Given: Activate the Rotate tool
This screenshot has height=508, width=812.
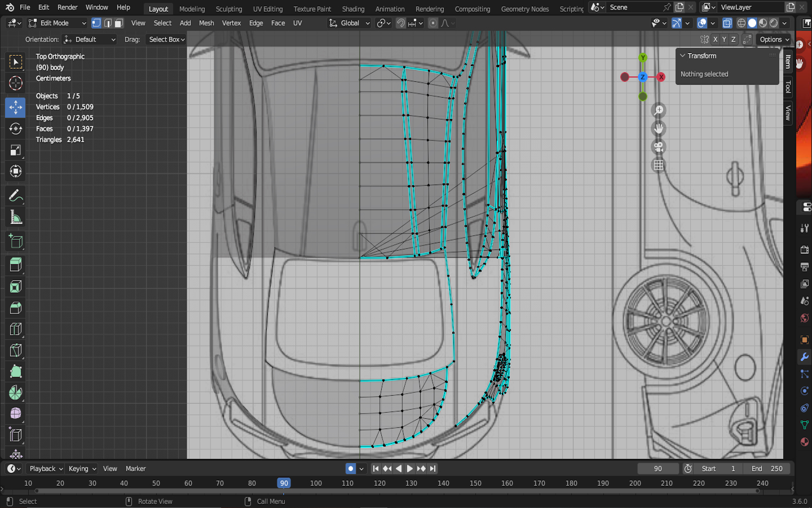Looking at the screenshot, I should click(15, 129).
